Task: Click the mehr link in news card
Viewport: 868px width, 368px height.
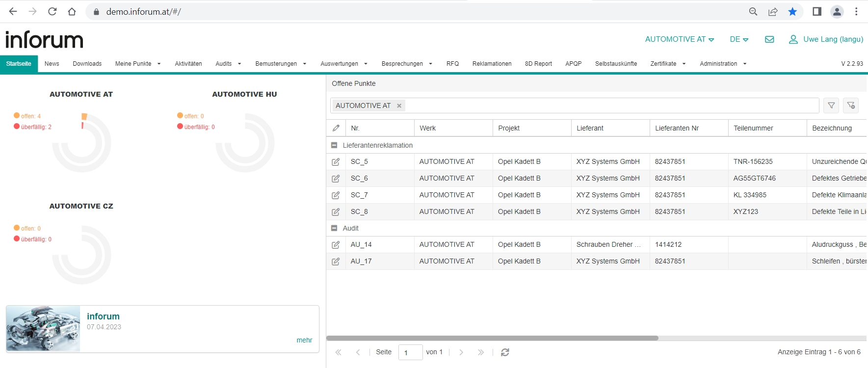Action: pyautogui.click(x=304, y=340)
